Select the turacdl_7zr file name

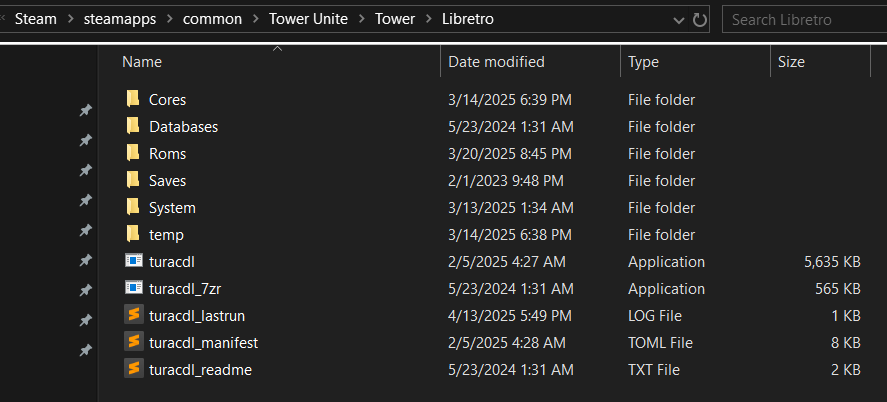pyautogui.click(x=184, y=289)
